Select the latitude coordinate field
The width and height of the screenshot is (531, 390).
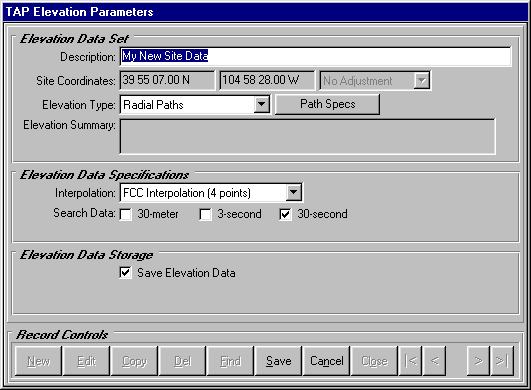pyautogui.click(x=167, y=80)
